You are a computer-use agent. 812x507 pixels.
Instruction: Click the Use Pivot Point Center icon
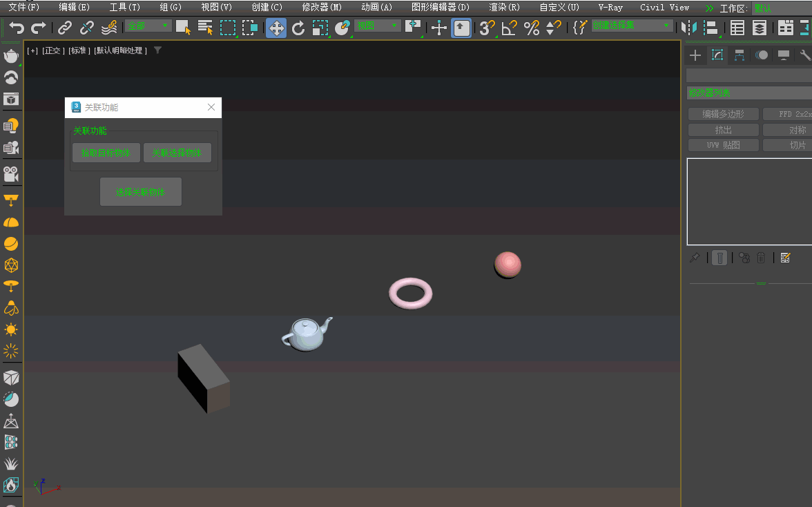coord(413,28)
